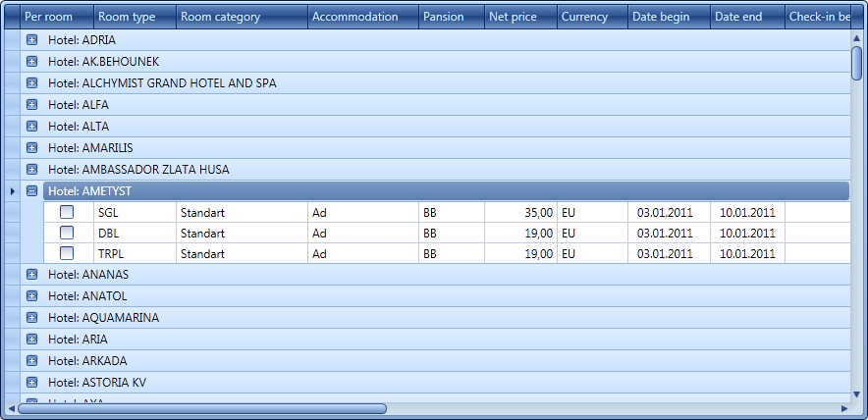Click plus icon next to Hotel: ALFA
Viewport: 868px width, 420px height.
31,105
